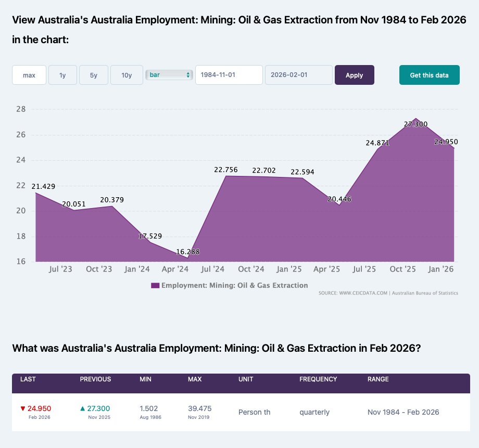Click the 21.429 data label
The height and width of the screenshot is (448, 479).
[43, 186]
